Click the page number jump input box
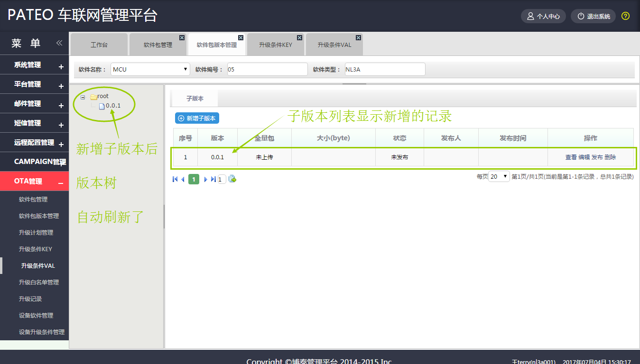This screenshot has height=364, width=640. click(222, 179)
